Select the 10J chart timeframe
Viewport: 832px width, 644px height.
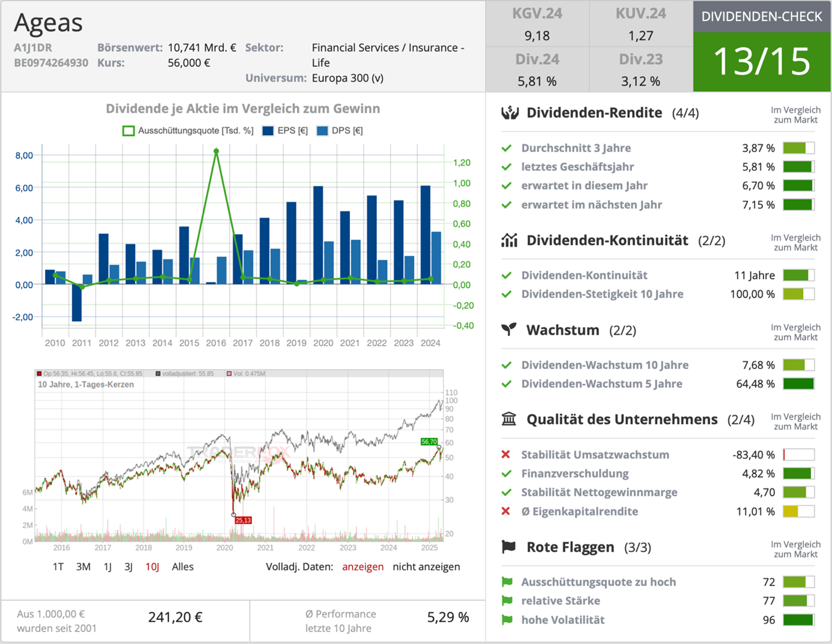[x=152, y=567]
